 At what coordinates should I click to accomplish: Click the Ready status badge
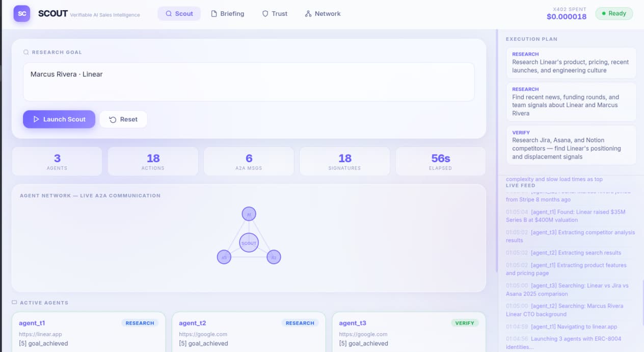(614, 14)
